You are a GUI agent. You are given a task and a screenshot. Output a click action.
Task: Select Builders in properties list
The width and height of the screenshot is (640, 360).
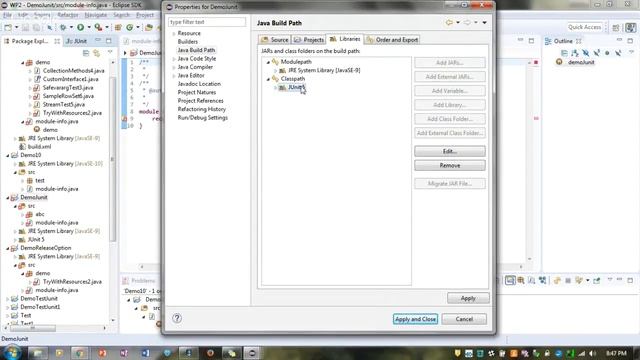187,42
